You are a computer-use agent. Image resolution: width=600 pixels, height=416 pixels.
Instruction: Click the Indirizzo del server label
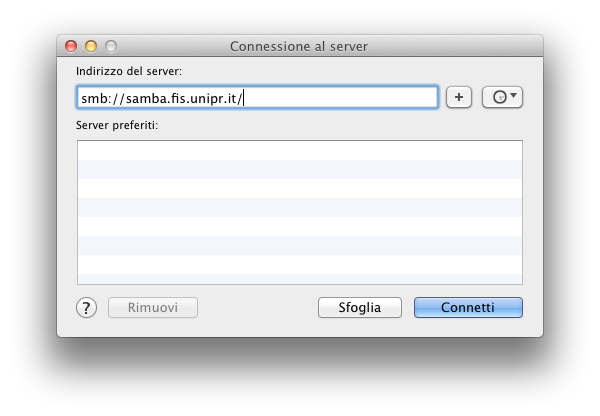(x=129, y=71)
